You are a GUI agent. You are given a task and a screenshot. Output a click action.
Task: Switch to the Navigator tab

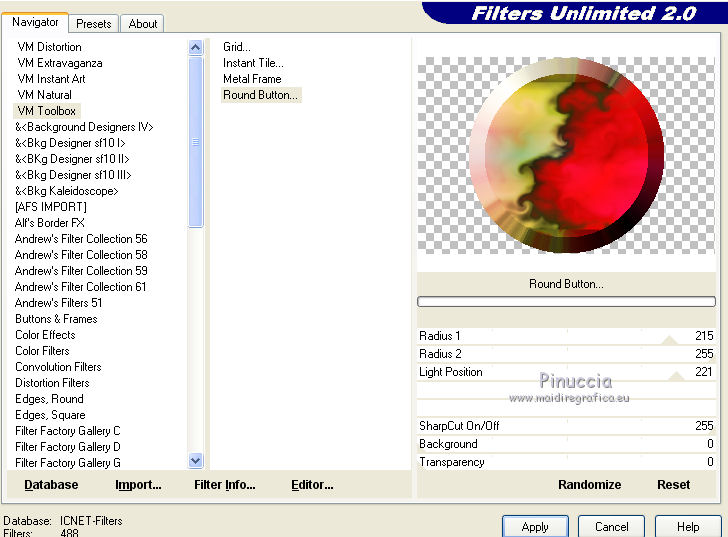35,22
